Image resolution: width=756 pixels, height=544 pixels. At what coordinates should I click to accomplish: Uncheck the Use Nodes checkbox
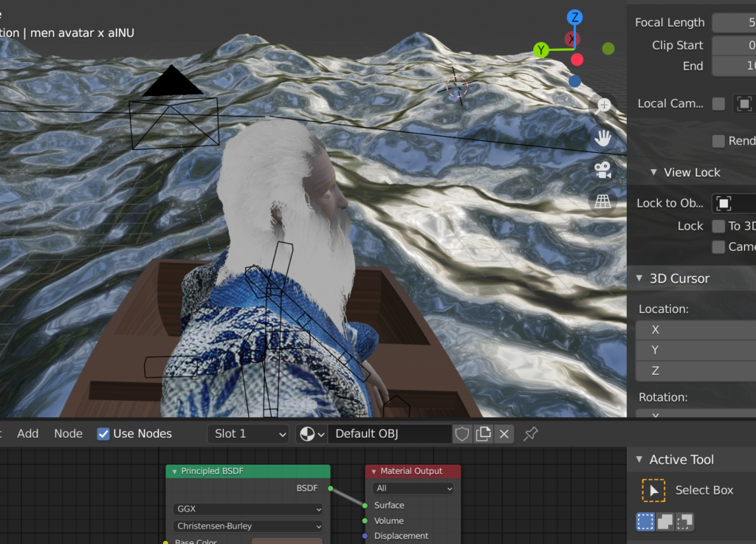tap(104, 434)
